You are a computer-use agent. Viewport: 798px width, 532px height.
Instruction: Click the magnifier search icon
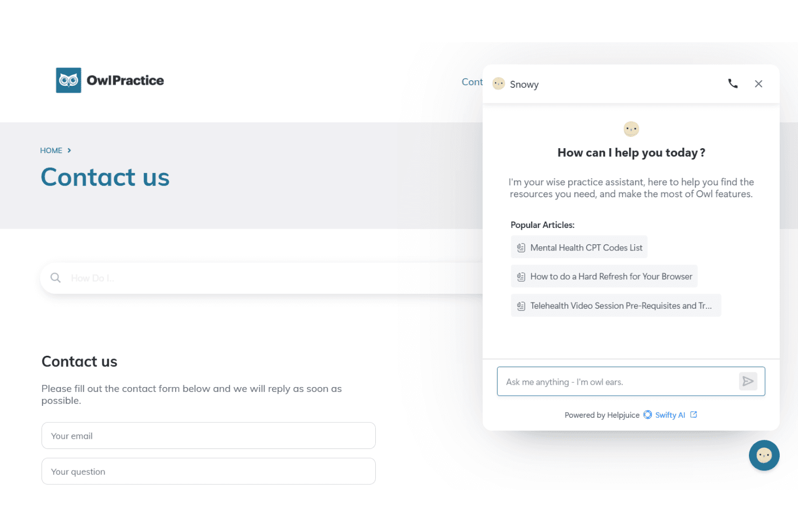pyautogui.click(x=56, y=278)
